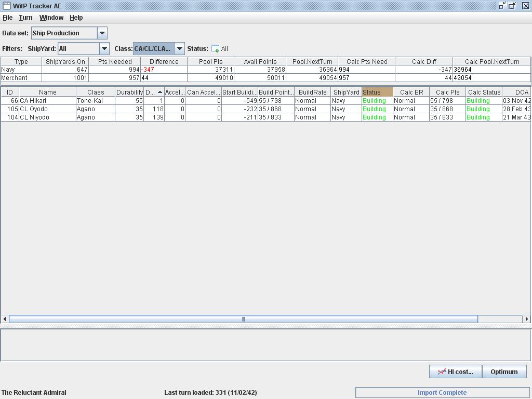The image size is (532, 399).
Task: Click the Import Complete progress bar
Action: point(442,393)
